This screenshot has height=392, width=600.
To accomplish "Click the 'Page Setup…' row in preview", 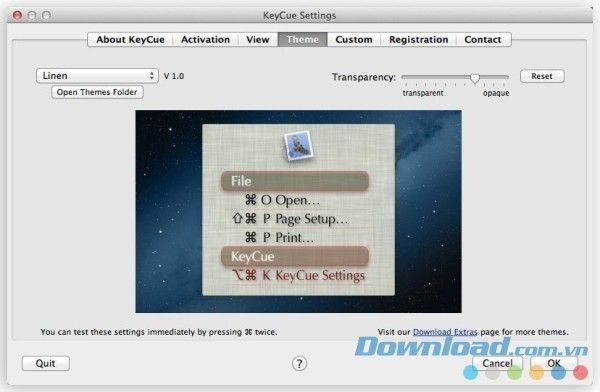I will tap(290, 219).
